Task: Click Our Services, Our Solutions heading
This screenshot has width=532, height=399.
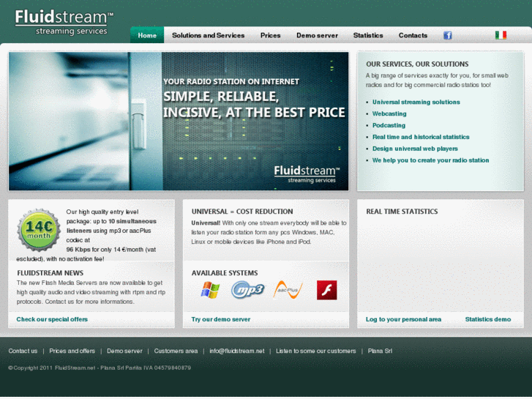Action: pyautogui.click(x=417, y=64)
